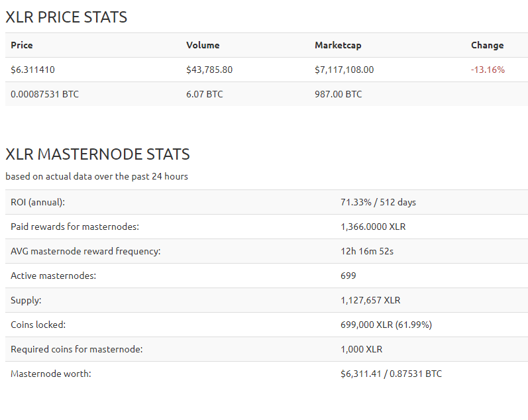Click the Coins locked 699,000 XLR value
Screen dimensions: 528x420
(x=367, y=325)
